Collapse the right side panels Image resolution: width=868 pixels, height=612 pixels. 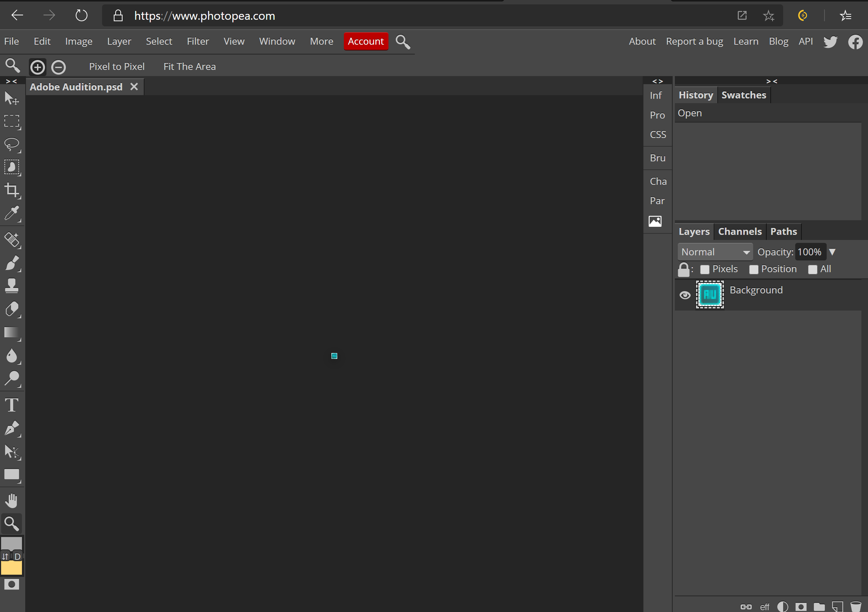point(771,81)
